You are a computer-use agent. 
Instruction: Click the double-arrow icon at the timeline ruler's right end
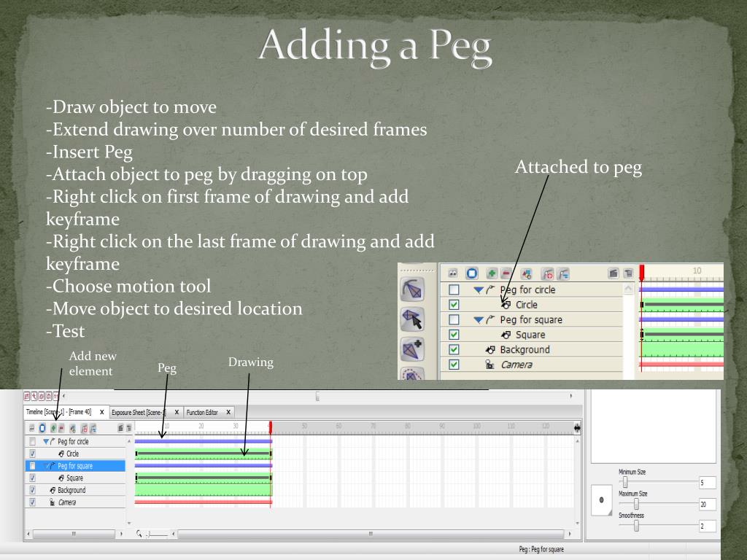pos(578,428)
